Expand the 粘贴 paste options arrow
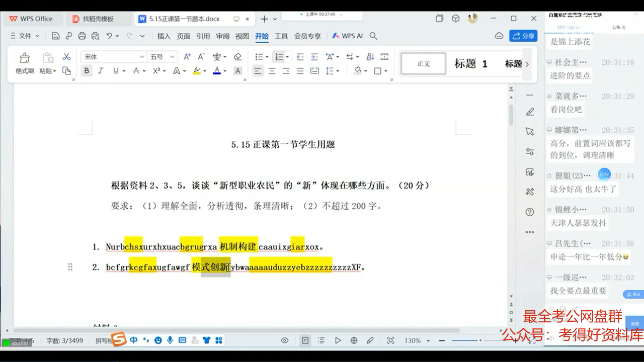 pyautogui.click(x=54, y=71)
